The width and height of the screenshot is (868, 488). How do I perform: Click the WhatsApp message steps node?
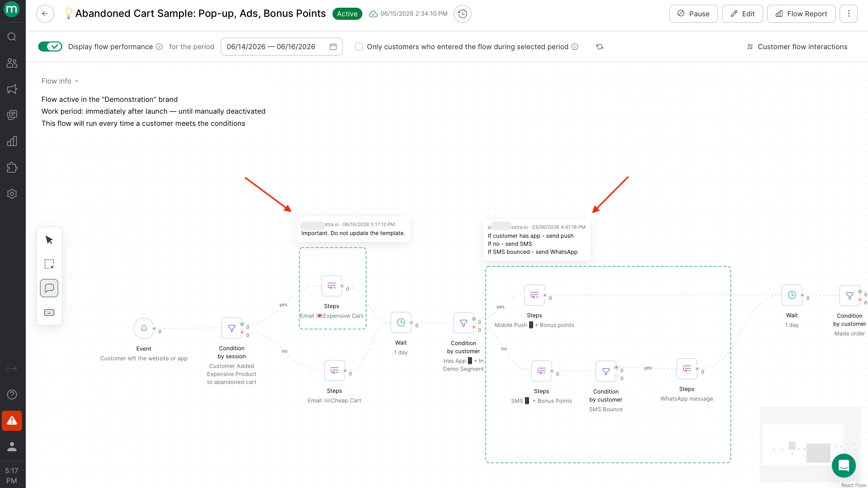[x=687, y=369]
